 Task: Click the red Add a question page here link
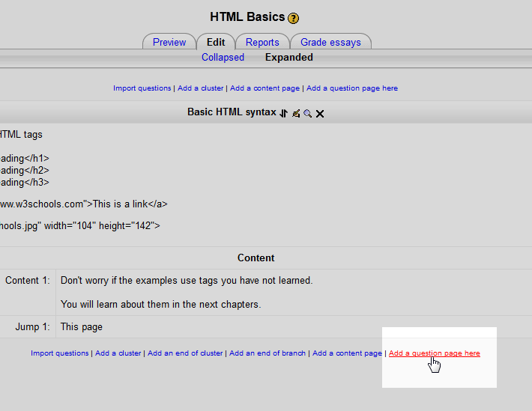pos(435,353)
